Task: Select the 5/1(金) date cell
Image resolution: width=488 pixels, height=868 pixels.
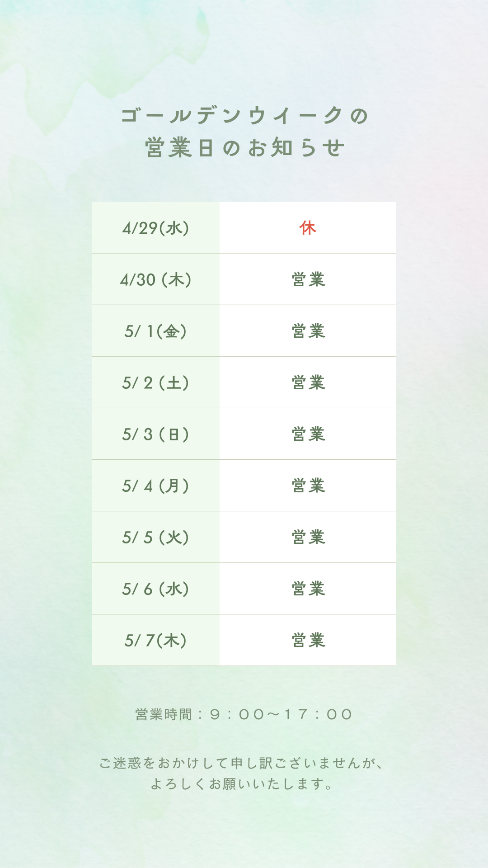Action: click(155, 331)
